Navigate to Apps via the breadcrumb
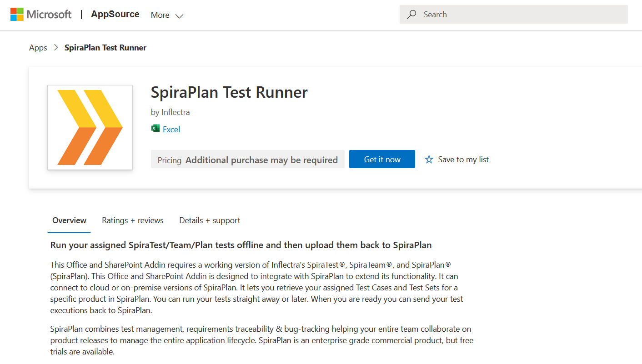This screenshot has width=642, height=364. [38, 47]
